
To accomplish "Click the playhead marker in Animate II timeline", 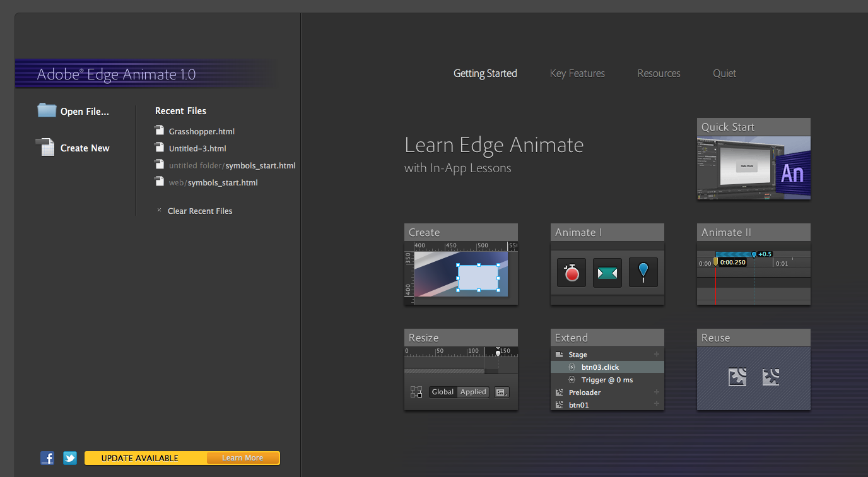I will tap(715, 261).
